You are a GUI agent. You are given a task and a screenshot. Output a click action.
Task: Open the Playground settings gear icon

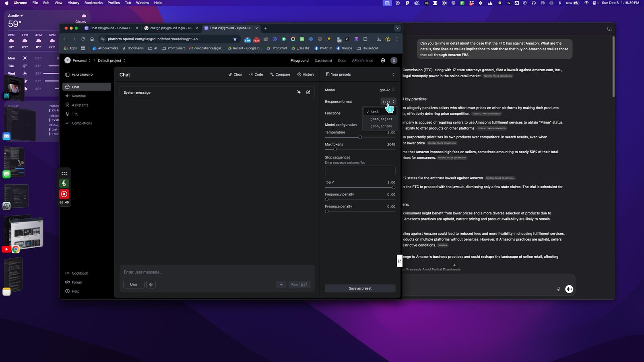(x=383, y=60)
